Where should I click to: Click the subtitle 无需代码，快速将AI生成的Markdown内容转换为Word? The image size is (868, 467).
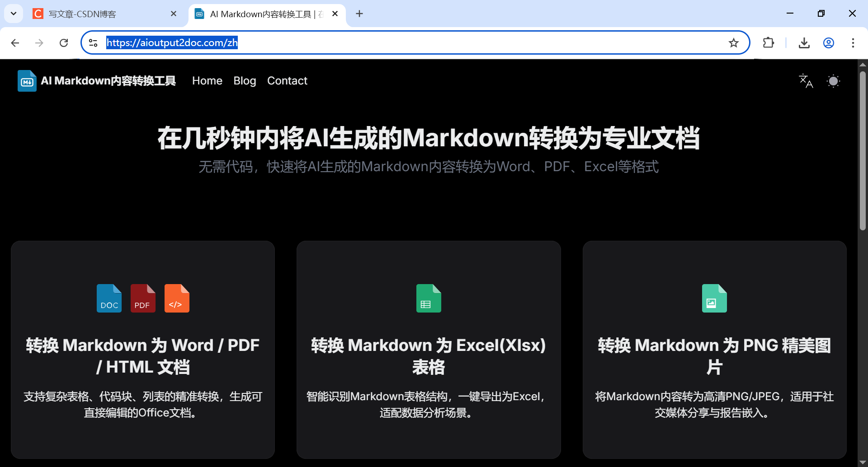point(429,167)
